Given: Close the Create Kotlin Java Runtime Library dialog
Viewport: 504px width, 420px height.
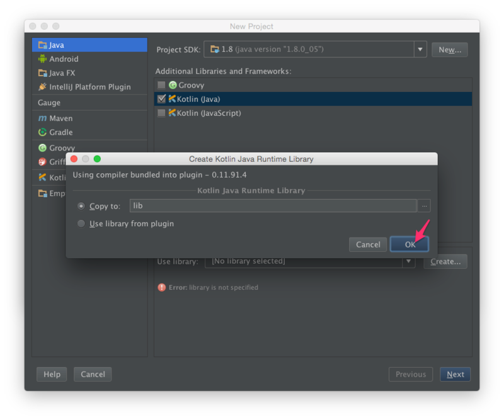Looking at the screenshot, I should 74,159.
